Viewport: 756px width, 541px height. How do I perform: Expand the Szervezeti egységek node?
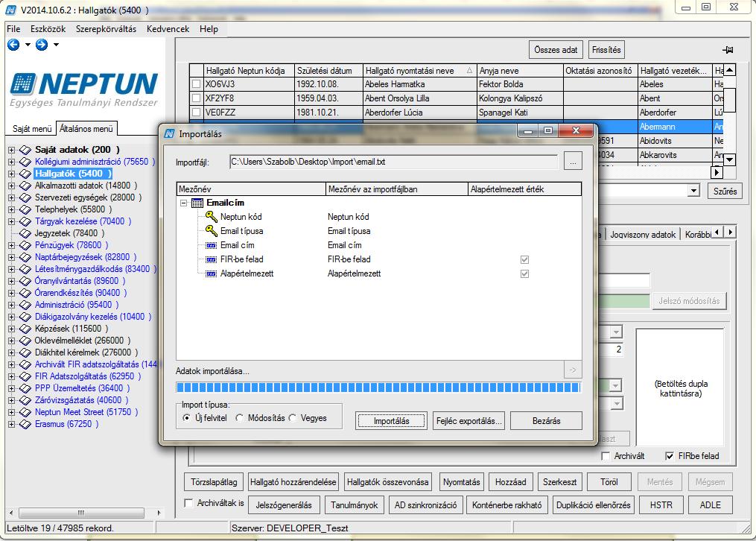[x=11, y=197]
